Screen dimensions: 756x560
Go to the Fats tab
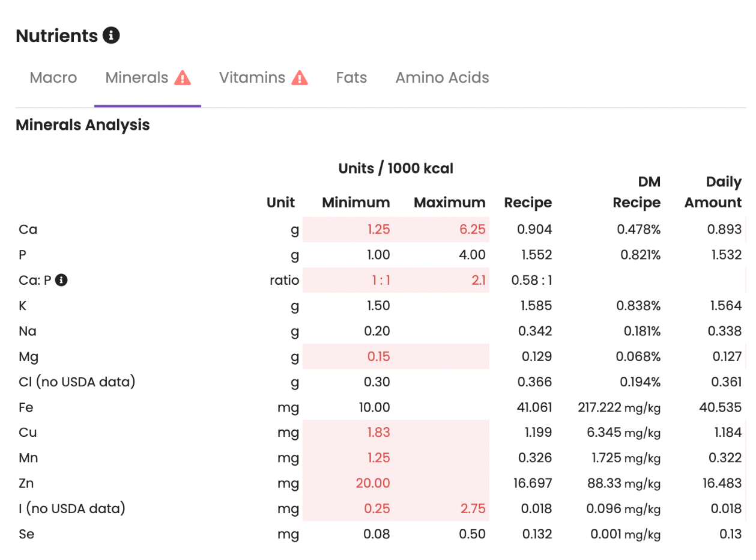pyautogui.click(x=351, y=78)
